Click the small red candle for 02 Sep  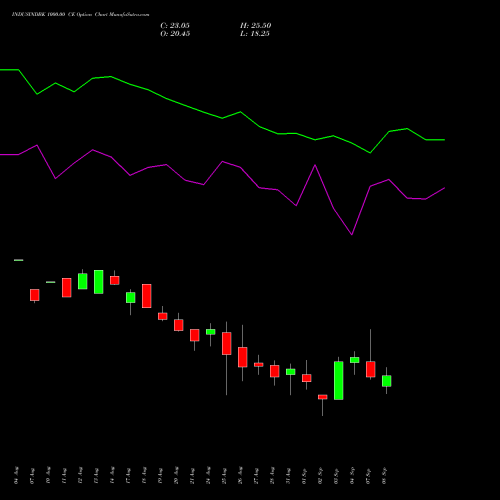pos(323,397)
